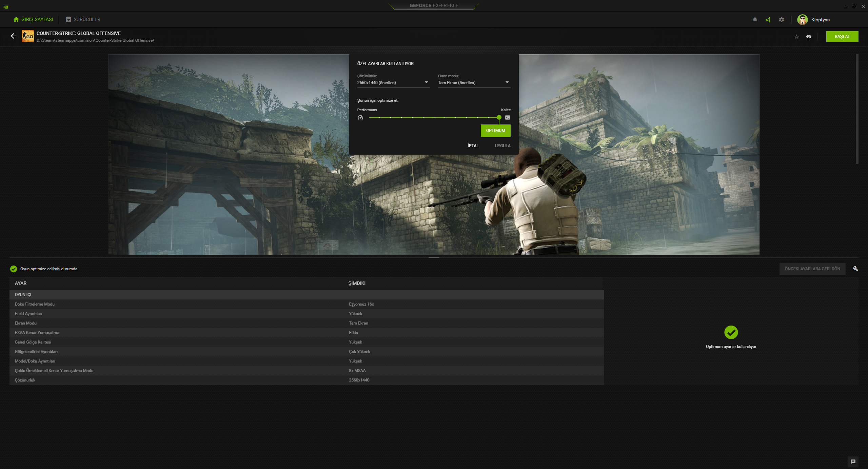The height and width of the screenshot is (469, 868).
Task: Click the İPTAL cancel button
Action: coord(473,146)
